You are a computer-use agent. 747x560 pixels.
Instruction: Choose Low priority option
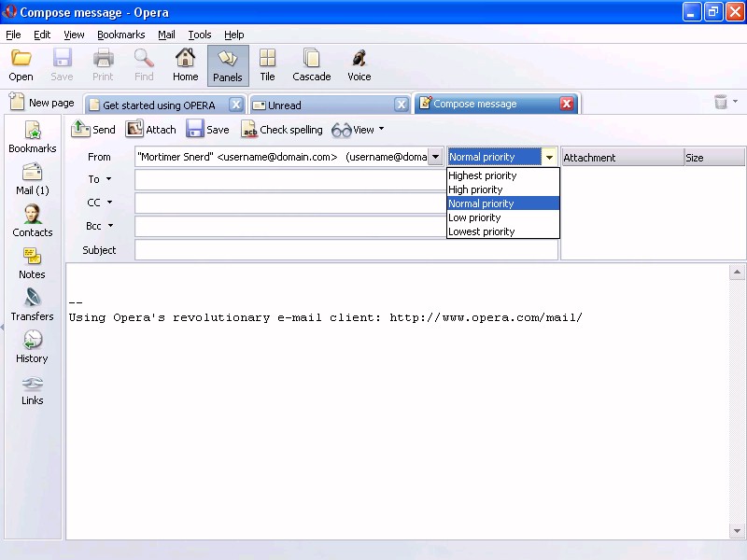pos(502,217)
